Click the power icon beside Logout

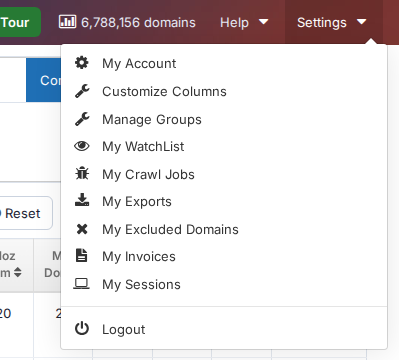pos(82,328)
